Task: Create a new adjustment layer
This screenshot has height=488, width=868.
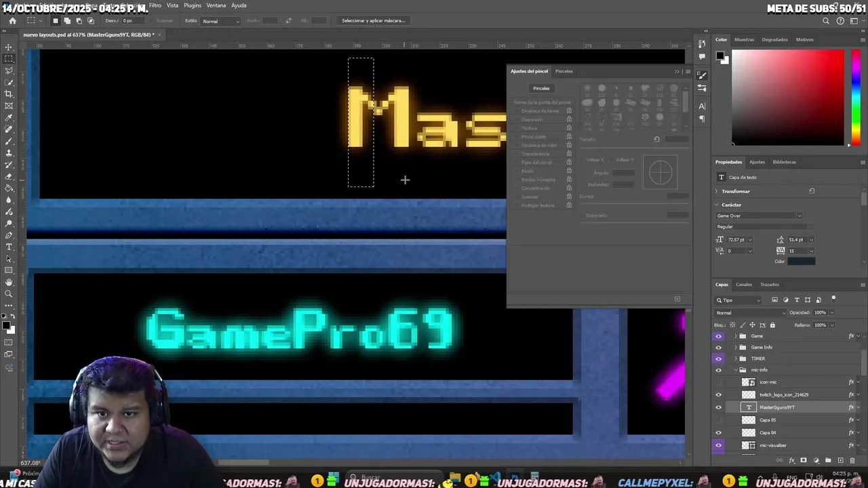Action: point(816,461)
